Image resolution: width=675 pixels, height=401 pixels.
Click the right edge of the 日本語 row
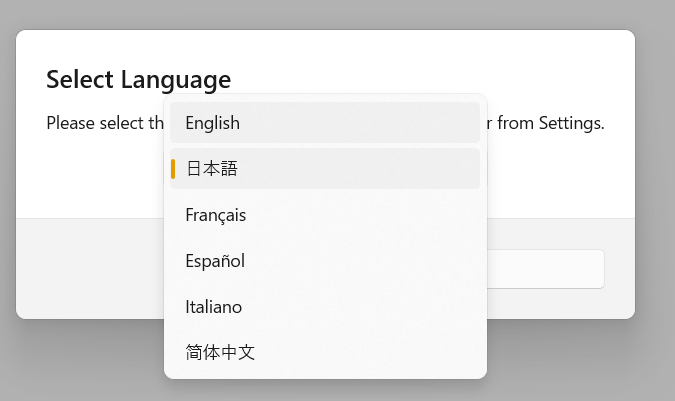[469, 169]
